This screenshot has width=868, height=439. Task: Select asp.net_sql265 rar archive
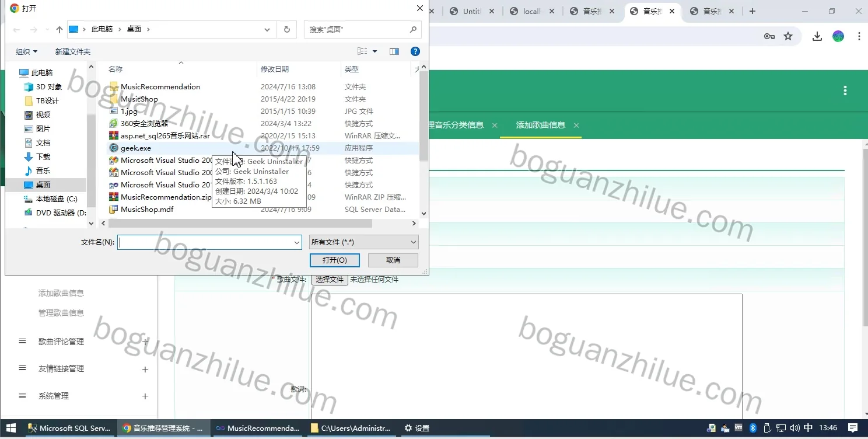click(164, 136)
